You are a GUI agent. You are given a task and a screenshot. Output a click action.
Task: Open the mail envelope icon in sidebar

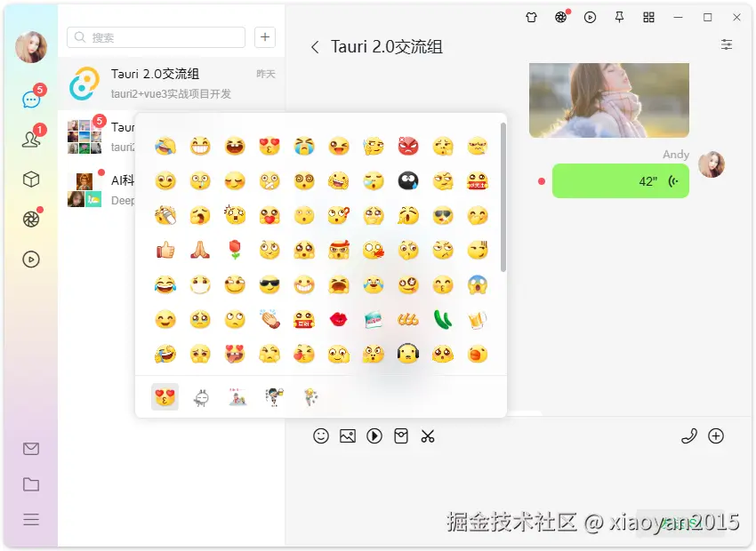click(31, 449)
